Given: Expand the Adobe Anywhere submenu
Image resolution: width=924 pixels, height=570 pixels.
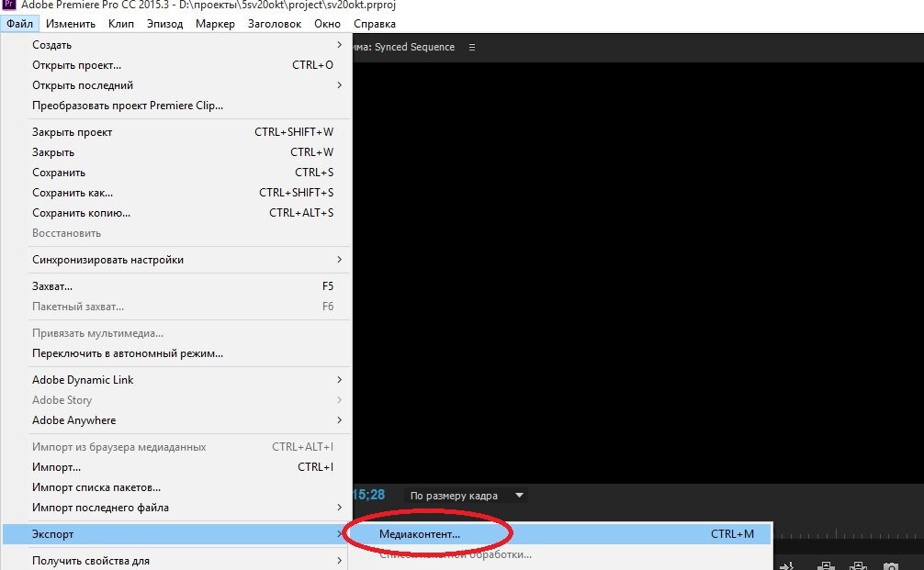Looking at the screenshot, I should pyautogui.click(x=176, y=420).
